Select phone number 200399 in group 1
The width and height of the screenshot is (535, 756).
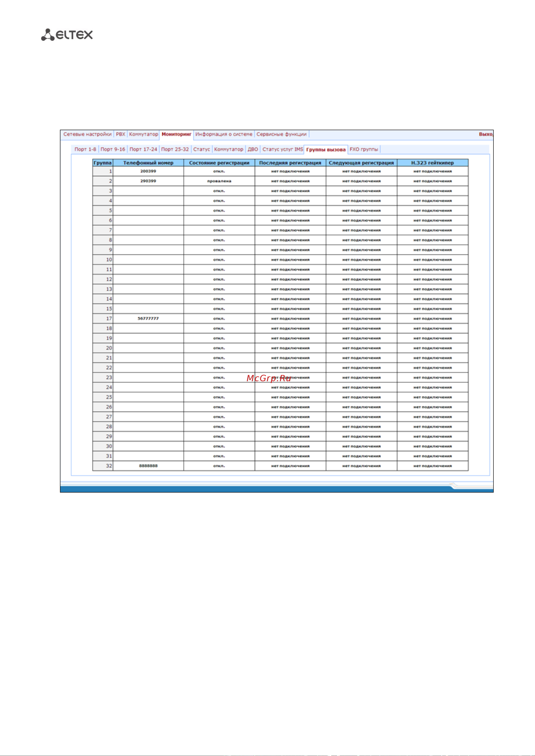tap(148, 171)
